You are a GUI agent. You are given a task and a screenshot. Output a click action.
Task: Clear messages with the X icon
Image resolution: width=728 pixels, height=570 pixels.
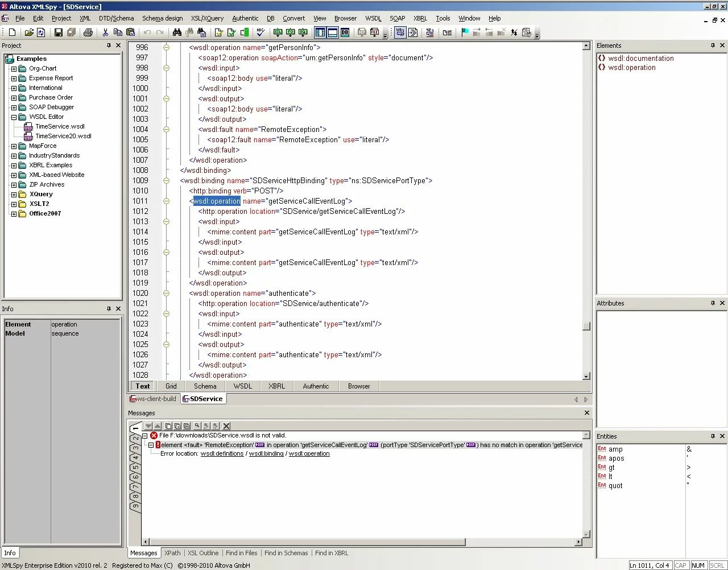coord(226,426)
